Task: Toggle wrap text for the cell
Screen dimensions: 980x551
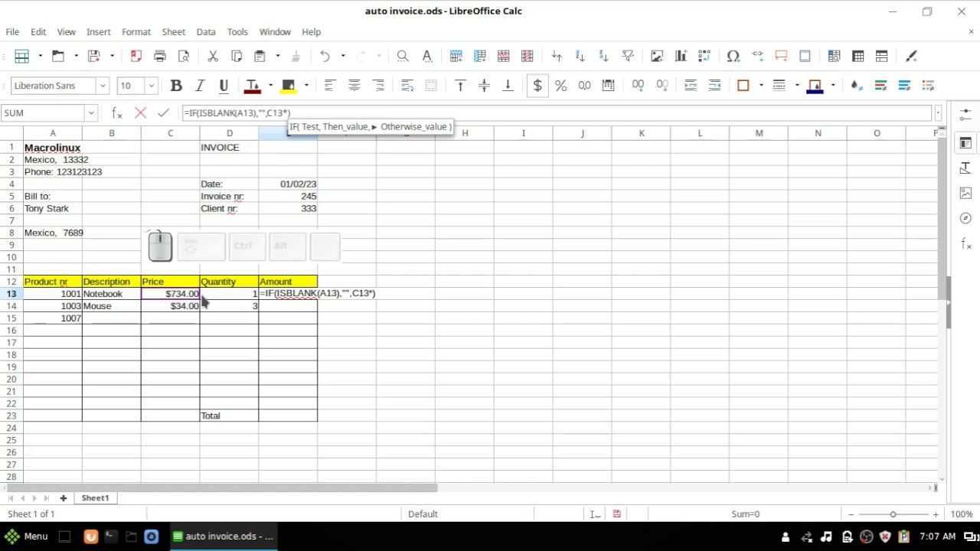Action: click(x=407, y=86)
